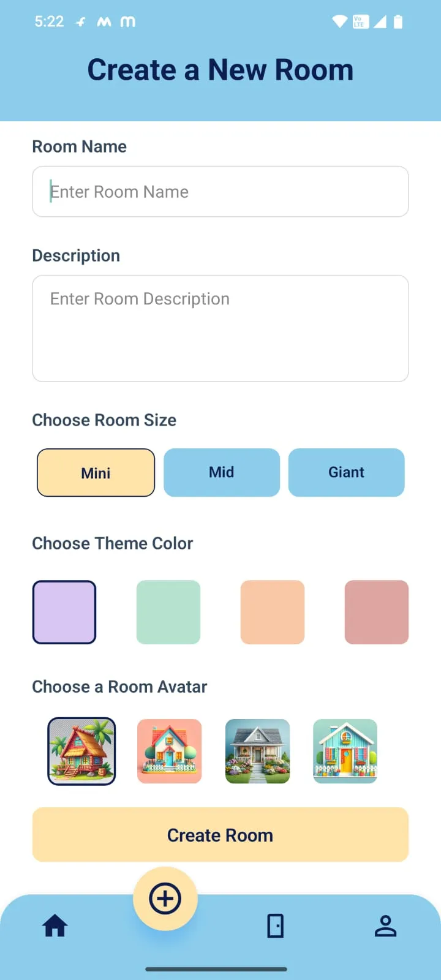Tap the plus create button

point(165,899)
